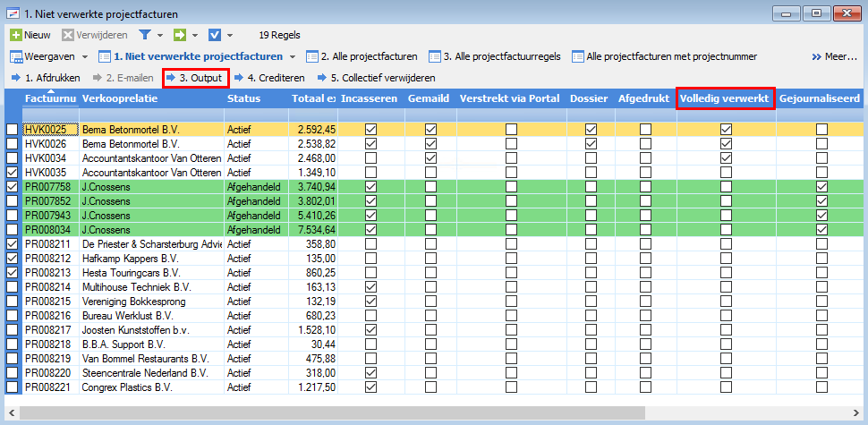Run action 5. Collectief verwijderen
868x425 pixels.
377,78
